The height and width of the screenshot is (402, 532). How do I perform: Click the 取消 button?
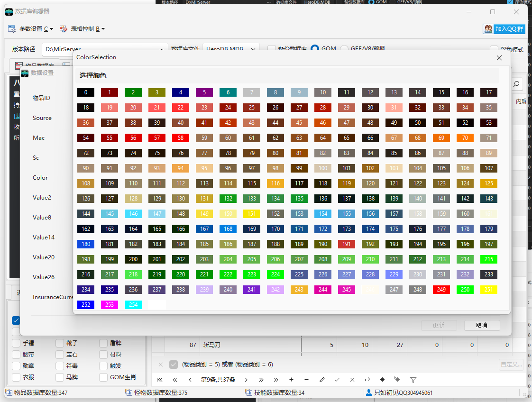482,325
